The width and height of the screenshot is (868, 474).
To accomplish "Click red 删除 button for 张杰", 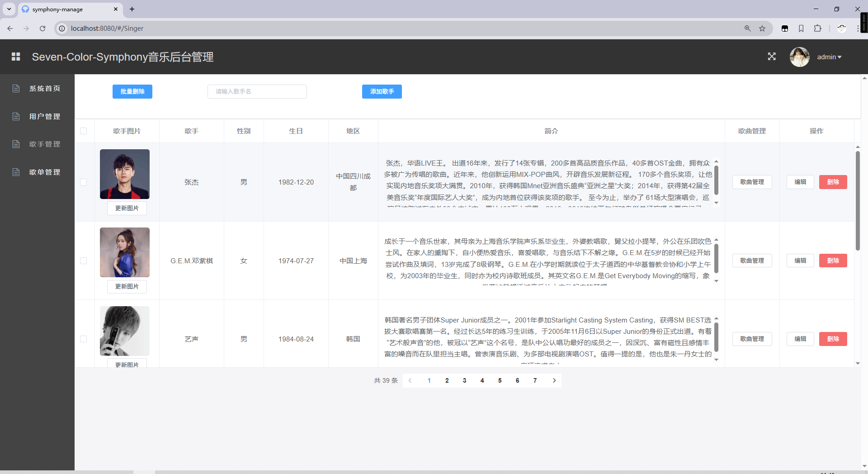I will point(833,182).
